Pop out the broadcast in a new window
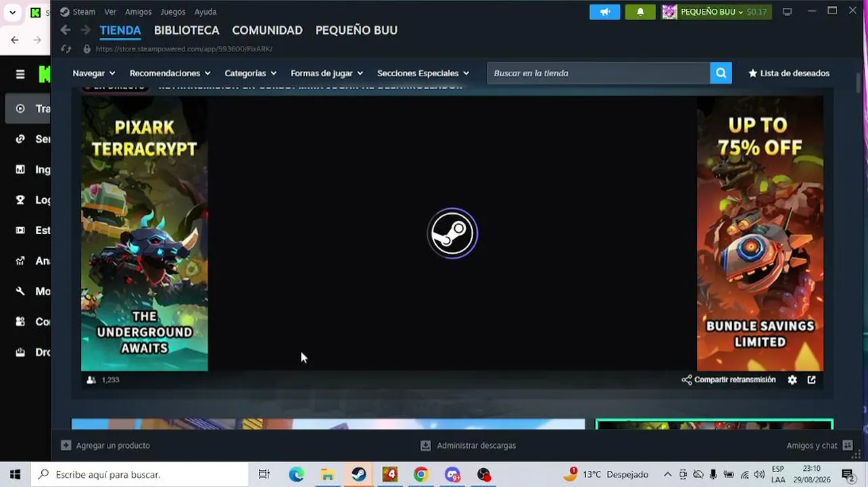 tap(812, 380)
